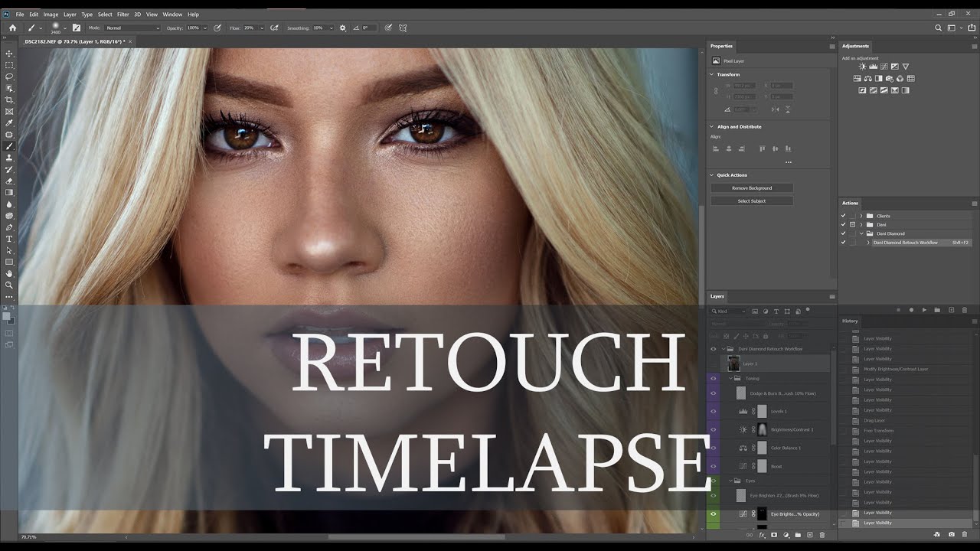This screenshot has height=551, width=980.
Task: Expand the Clients action set
Action: [x=861, y=216]
